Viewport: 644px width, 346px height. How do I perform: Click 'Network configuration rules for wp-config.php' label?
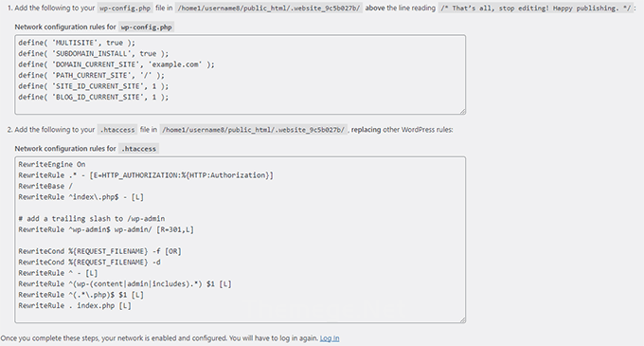pos(95,27)
